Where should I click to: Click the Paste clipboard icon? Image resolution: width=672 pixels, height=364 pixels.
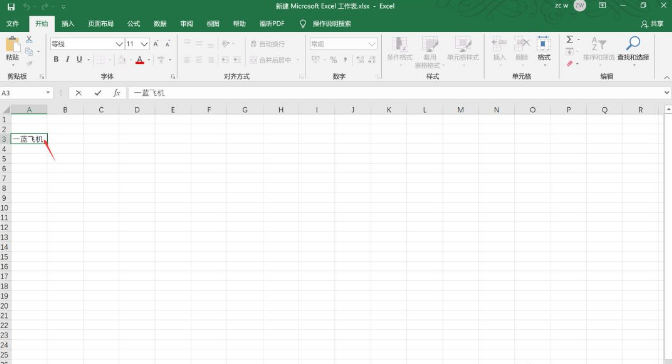point(12,45)
